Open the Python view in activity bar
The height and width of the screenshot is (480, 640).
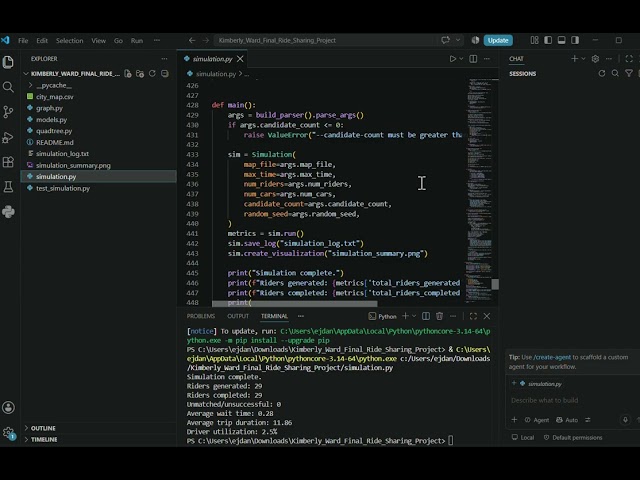click(x=8, y=212)
